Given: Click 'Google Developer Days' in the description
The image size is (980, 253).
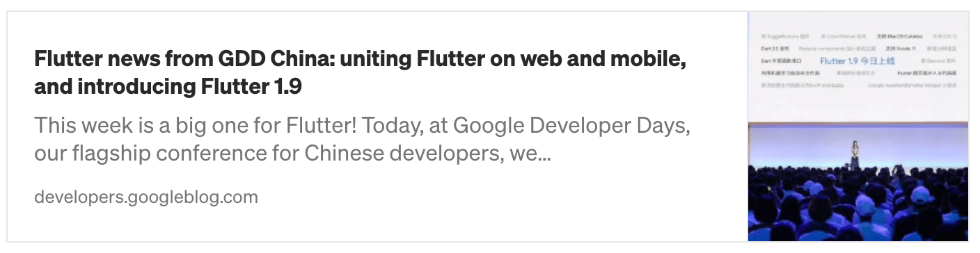Looking at the screenshot, I should tap(571, 126).
